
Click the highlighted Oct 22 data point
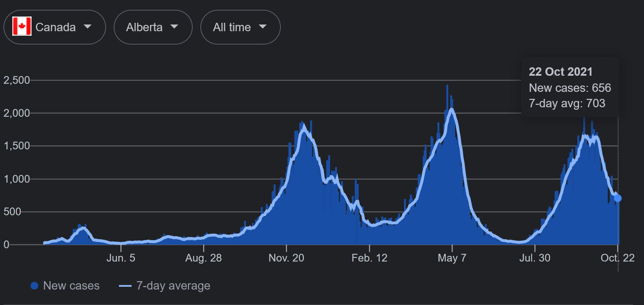(x=618, y=198)
